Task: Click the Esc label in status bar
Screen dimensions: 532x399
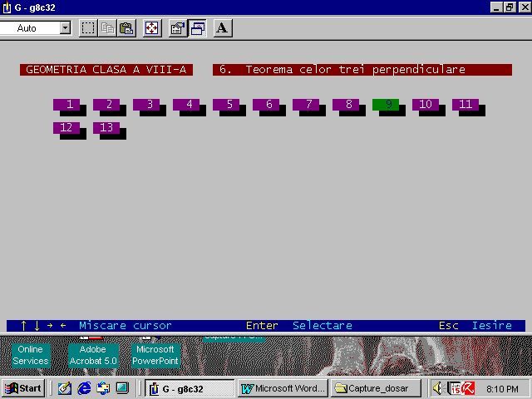Action: click(449, 325)
